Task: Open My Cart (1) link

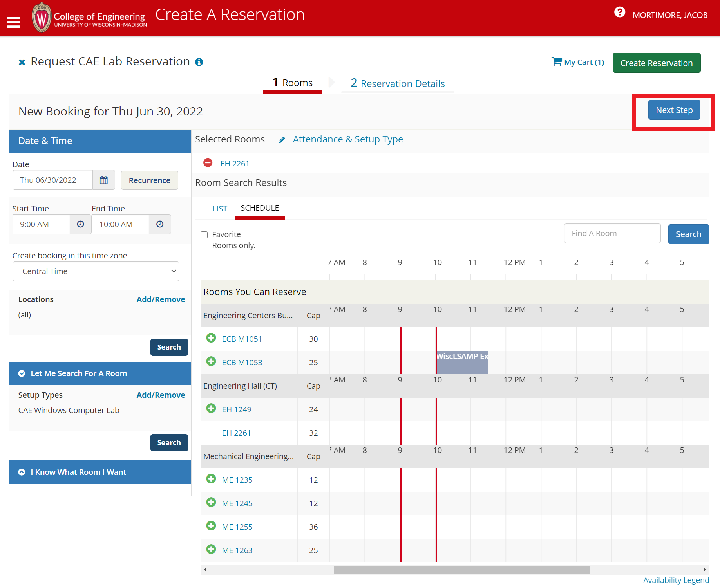Action: coord(584,62)
